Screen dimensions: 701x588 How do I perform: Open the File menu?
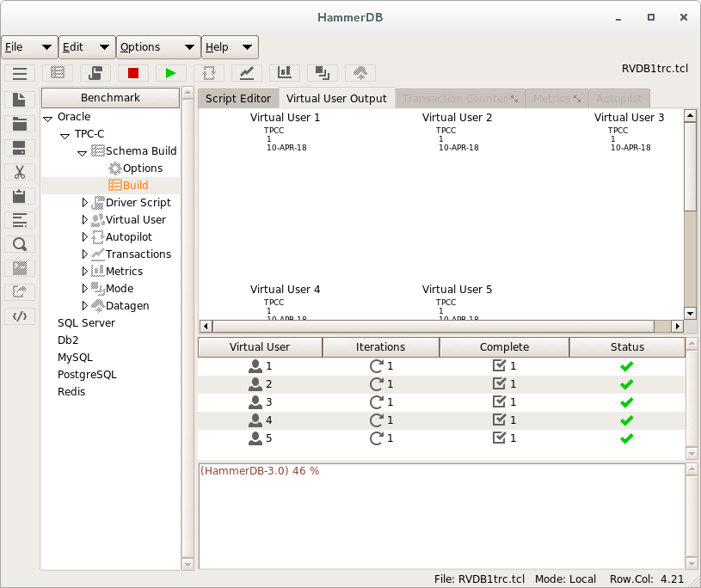coord(29,47)
